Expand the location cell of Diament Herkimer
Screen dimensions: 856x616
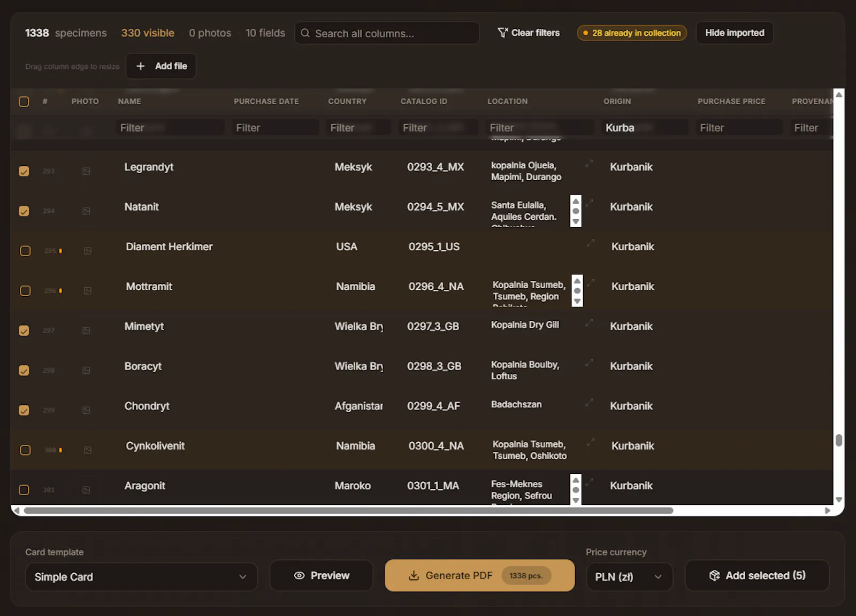point(591,243)
